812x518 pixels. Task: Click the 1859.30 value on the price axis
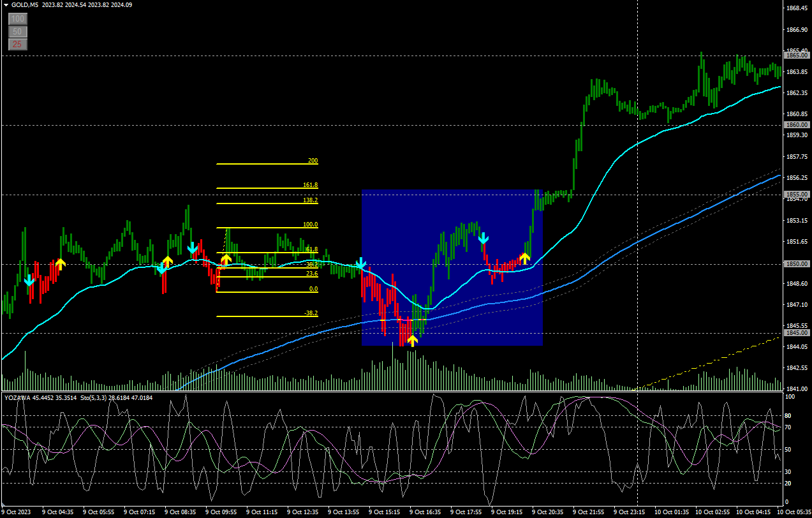click(x=798, y=135)
